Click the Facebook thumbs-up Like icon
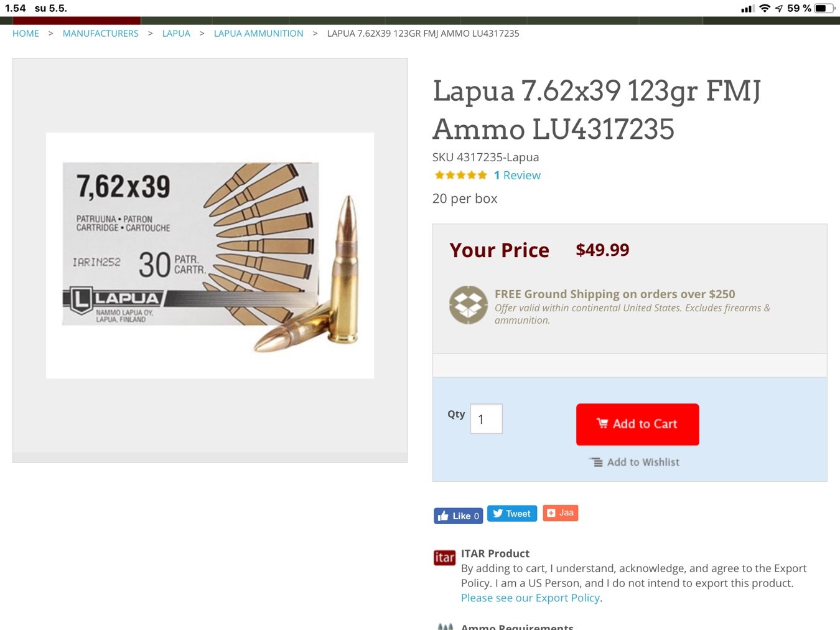Image resolution: width=840 pixels, height=630 pixels. coord(443,515)
